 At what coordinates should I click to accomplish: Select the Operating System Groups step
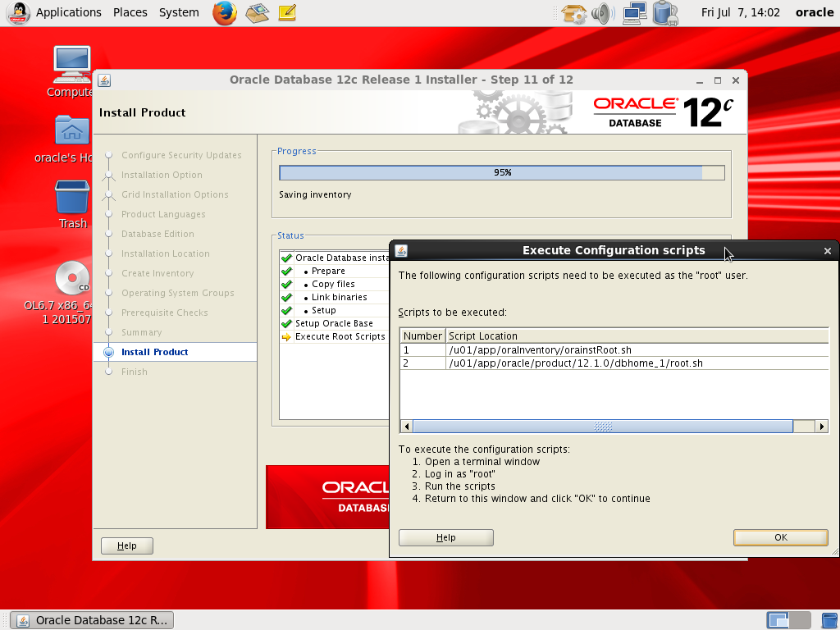pos(178,293)
